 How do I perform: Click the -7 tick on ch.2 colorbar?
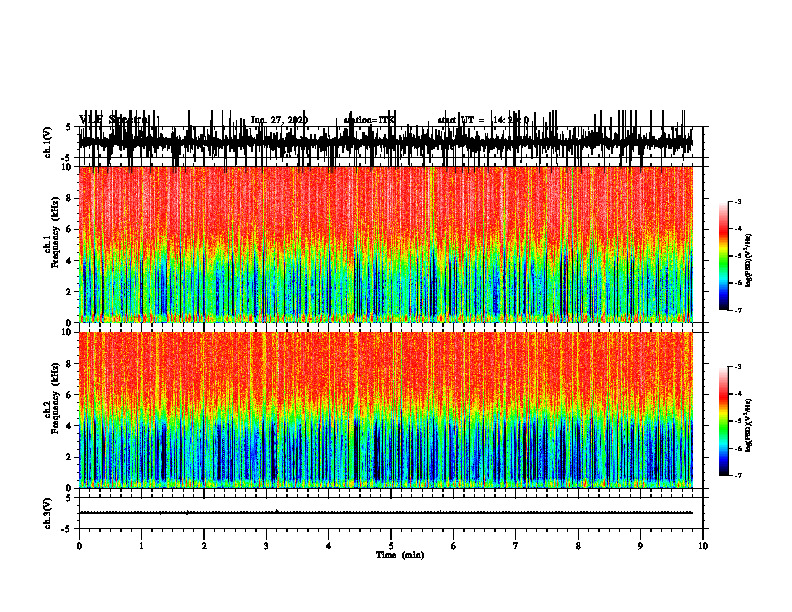pos(738,475)
